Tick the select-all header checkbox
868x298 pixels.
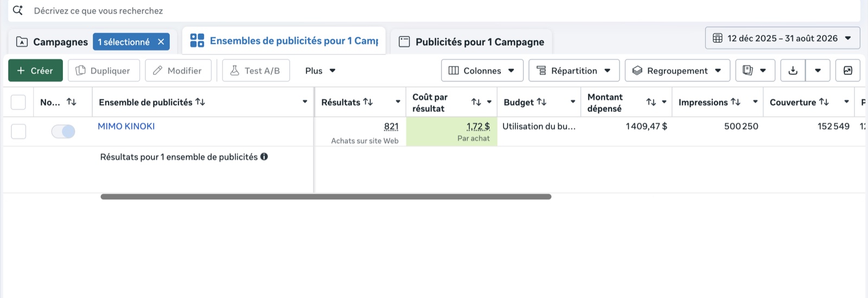point(18,102)
